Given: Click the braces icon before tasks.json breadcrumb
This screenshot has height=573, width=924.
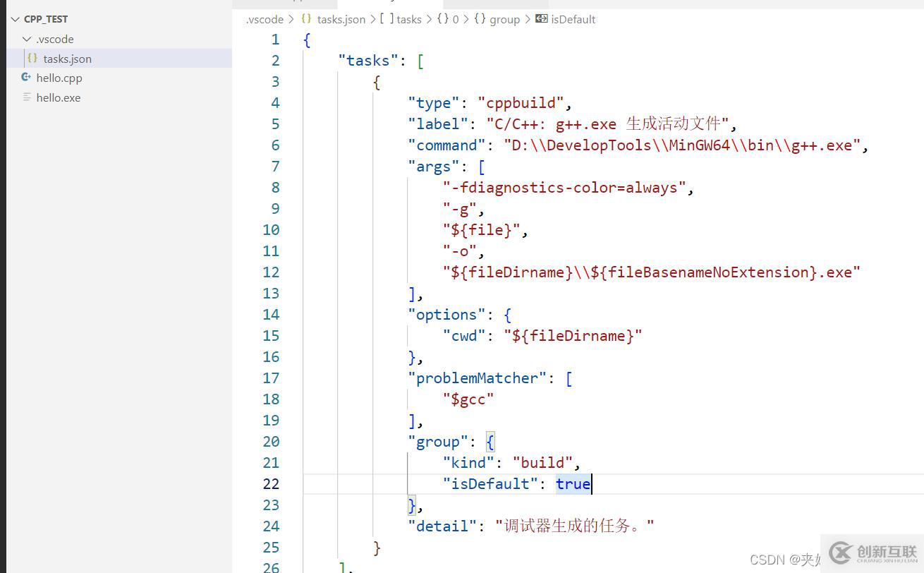Looking at the screenshot, I should (x=307, y=19).
